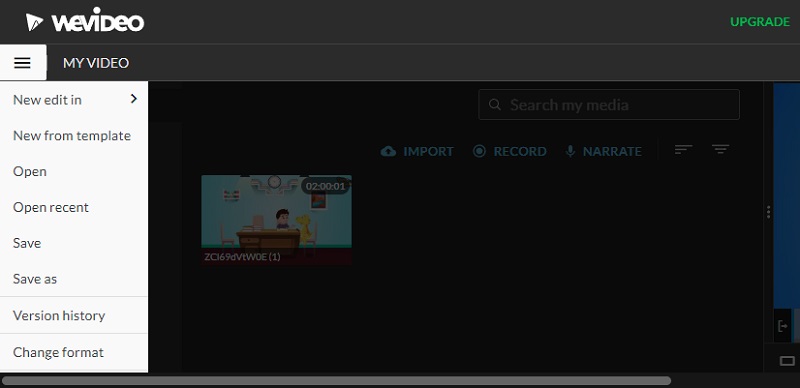The height and width of the screenshot is (388, 800).
Task: Select Change format option
Action: click(58, 352)
